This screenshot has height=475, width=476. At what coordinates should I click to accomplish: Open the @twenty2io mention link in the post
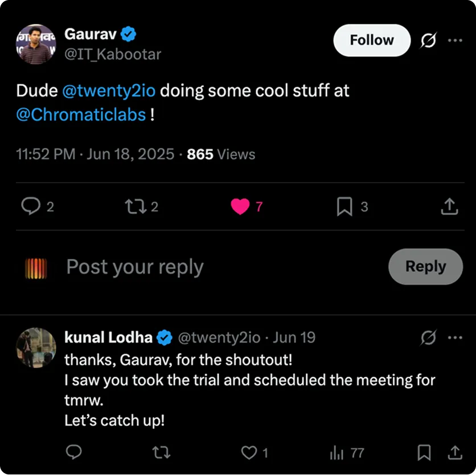click(x=109, y=90)
